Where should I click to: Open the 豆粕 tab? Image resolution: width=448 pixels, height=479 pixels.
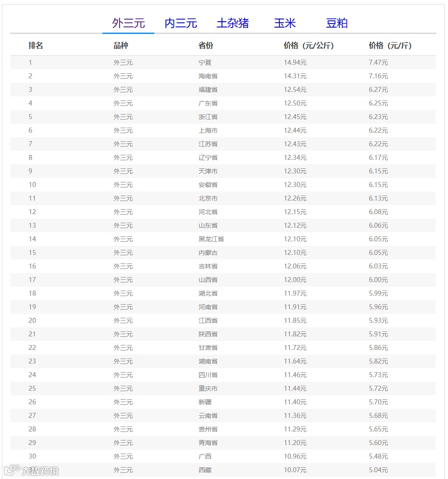pyautogui.click(x=337, y=23)
